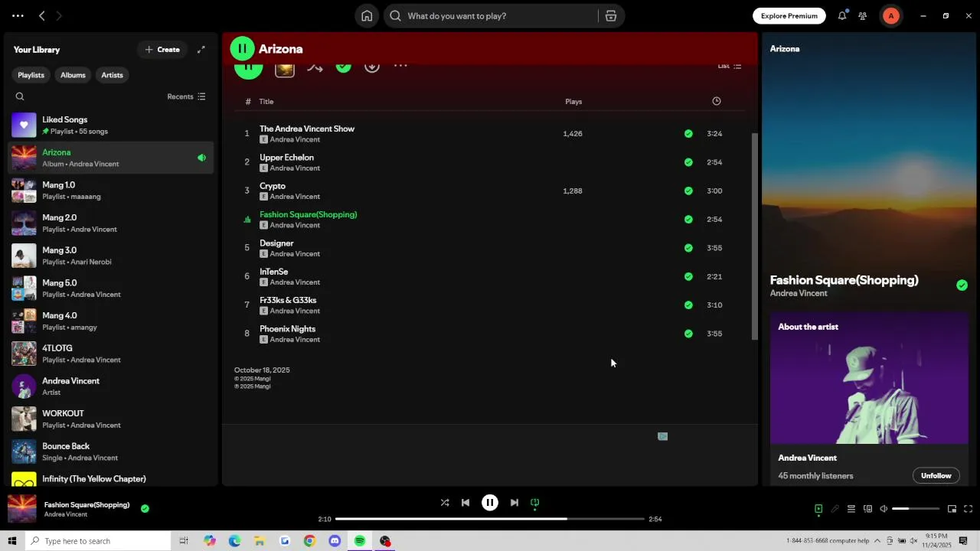Open the Bounce Back single
The image size is (980, 551).
[x=112, y=452]
